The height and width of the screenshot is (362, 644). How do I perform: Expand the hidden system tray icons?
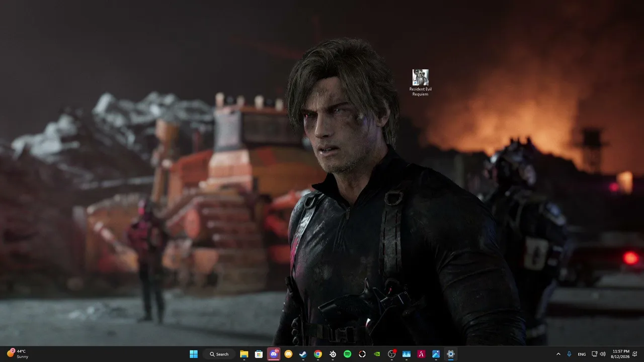click(x=558, y=354)
